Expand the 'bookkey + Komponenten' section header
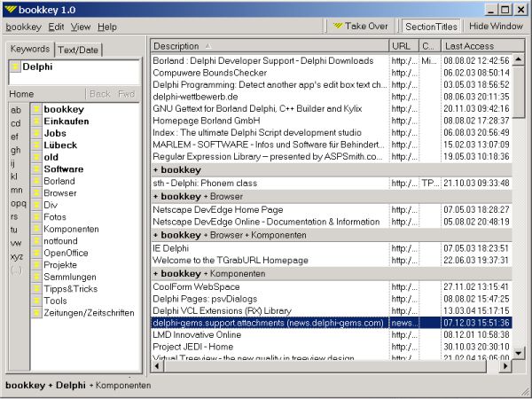This screenshot has width=532, height=399. (331, 274)
